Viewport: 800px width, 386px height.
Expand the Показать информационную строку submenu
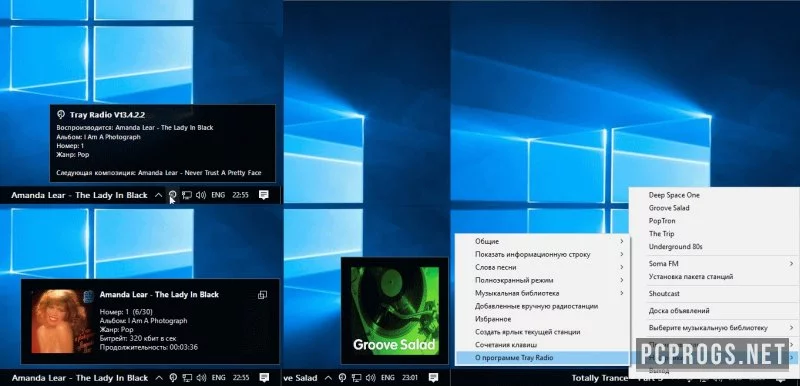point(542,254)
